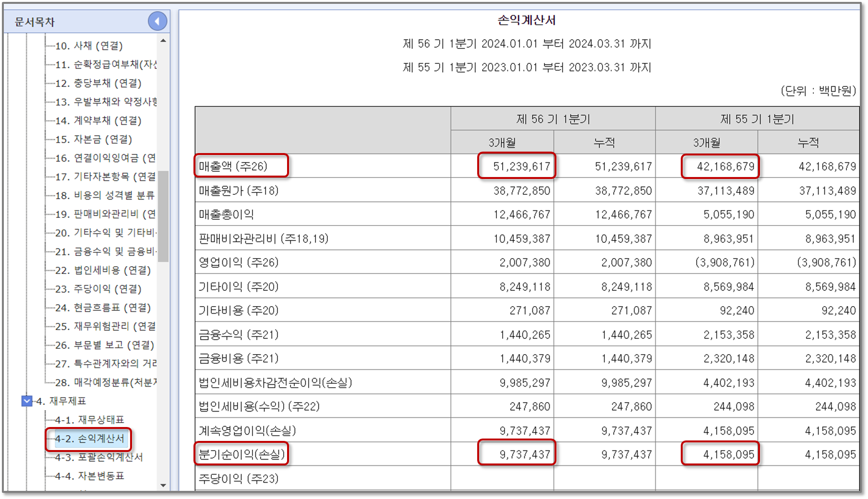Viewport: 868px width, 499px height.
Task: Click the 분기순이익(손실) row label
Action: click(x=241, y=454)
